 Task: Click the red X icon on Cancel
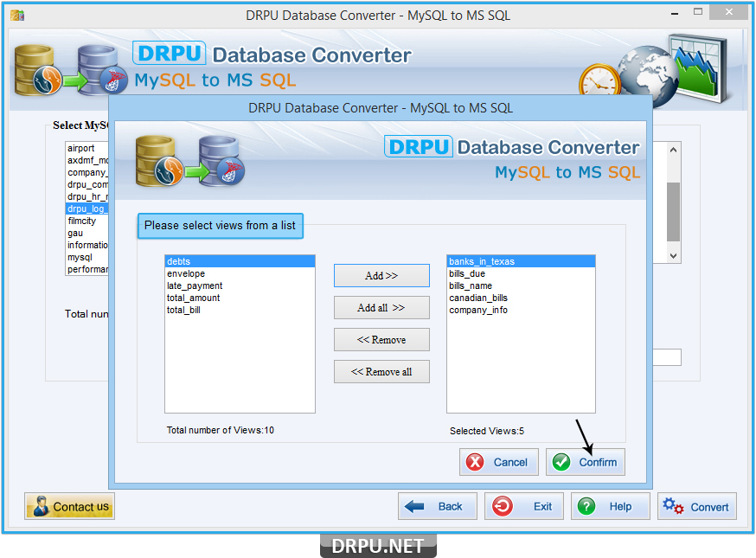pyautogui.click(x=475, y=462)
